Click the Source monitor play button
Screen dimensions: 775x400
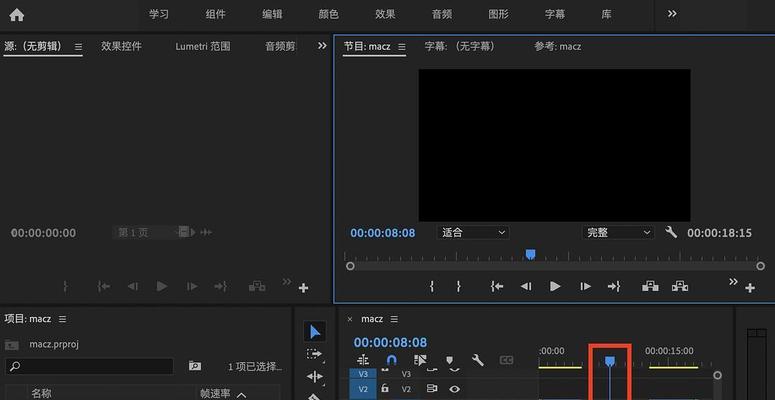pyautogui.click(x=162, y=286)
